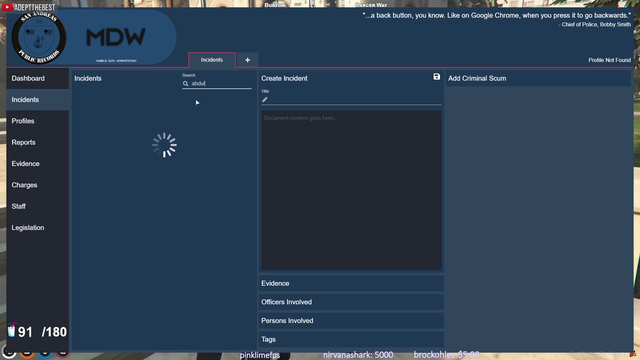
Task: Switch to the Incidents tab
Action: point(212,60)
